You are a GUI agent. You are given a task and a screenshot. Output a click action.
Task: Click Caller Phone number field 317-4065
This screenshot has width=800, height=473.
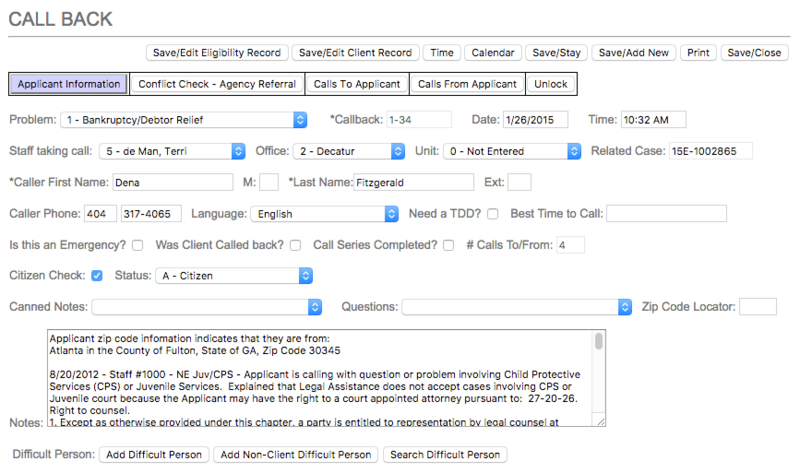151,214
